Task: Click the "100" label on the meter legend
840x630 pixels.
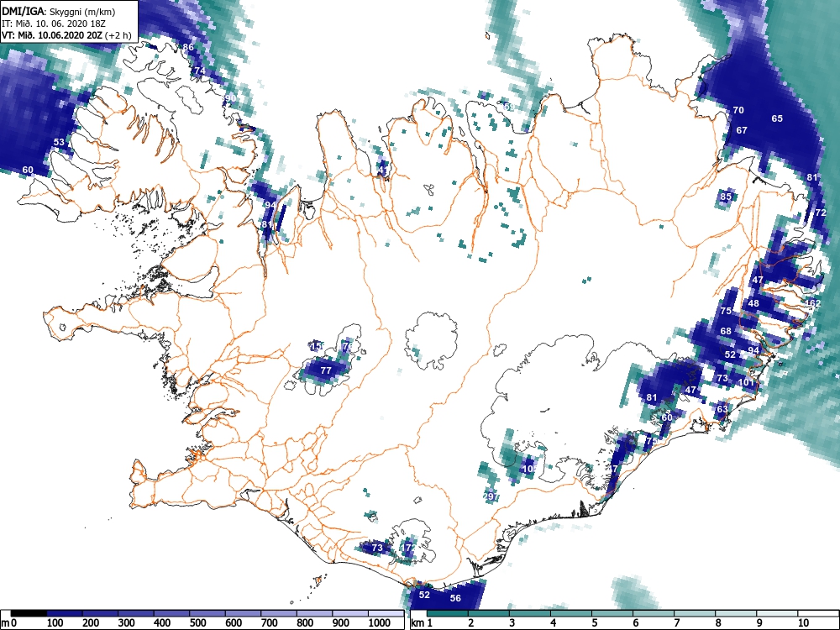Action: pos(55,623)
